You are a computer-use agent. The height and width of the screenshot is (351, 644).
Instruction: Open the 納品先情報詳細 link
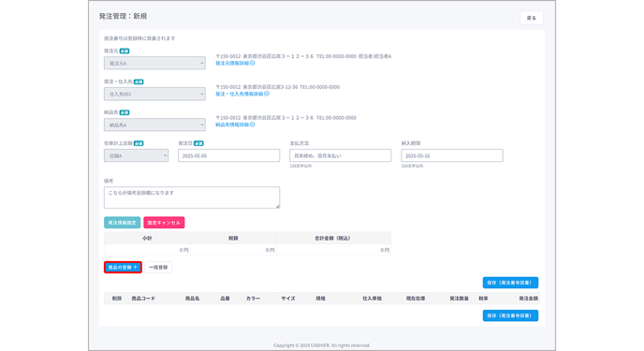coord(235,124)
